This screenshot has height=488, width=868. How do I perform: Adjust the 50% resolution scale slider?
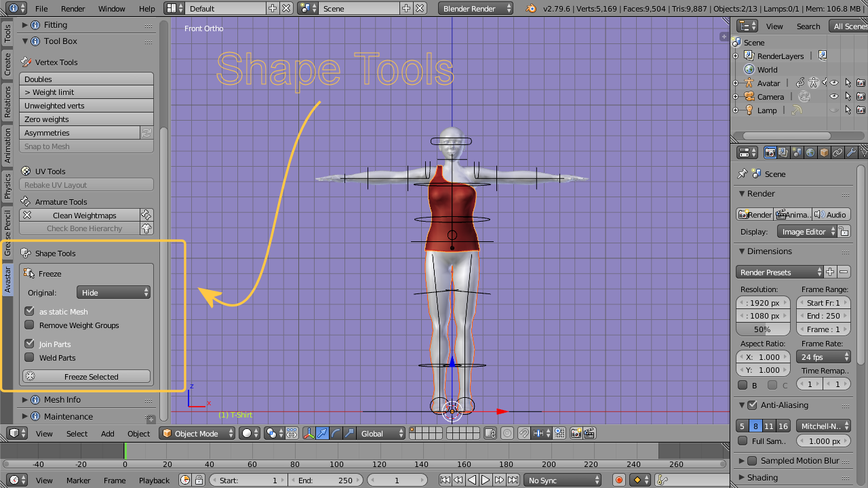[762, 329]
